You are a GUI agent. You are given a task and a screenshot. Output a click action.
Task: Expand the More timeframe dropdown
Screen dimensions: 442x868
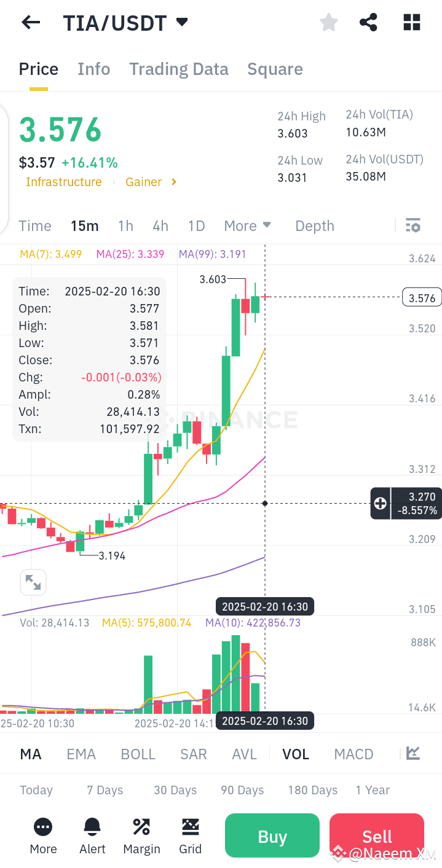(x=247, y=225)
